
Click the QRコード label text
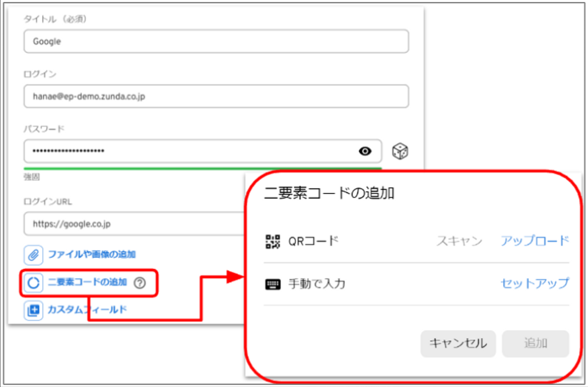313,241
